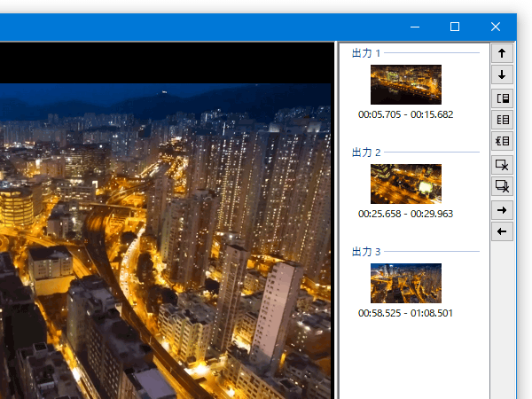Click the split segments list icon
This screenshot has width=532, height=399.
click(x=502, y=120)
